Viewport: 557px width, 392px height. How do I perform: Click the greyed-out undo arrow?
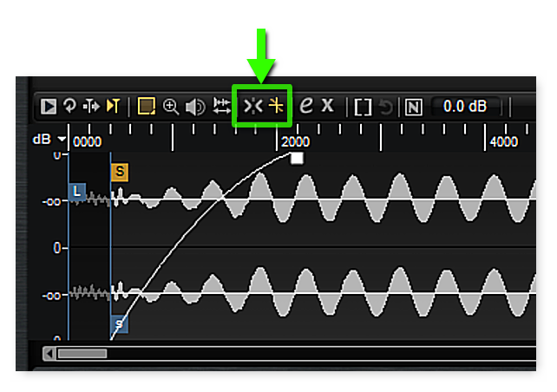386,107
